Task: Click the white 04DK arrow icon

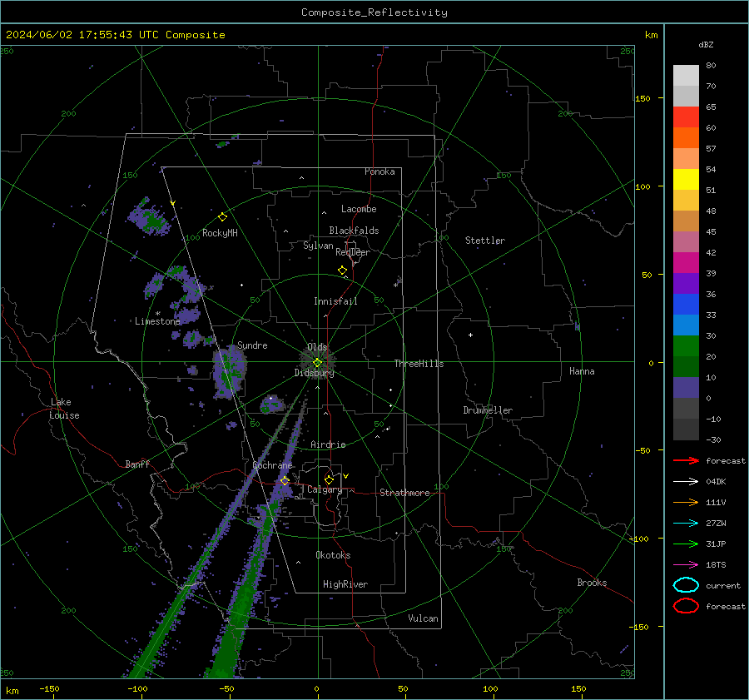Action: pyautogui.click(x=686, y=481)
